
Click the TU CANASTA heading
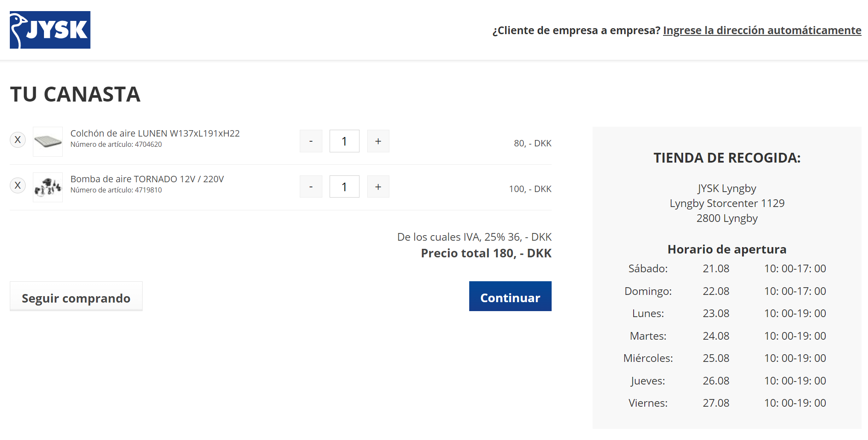[75, 94]
